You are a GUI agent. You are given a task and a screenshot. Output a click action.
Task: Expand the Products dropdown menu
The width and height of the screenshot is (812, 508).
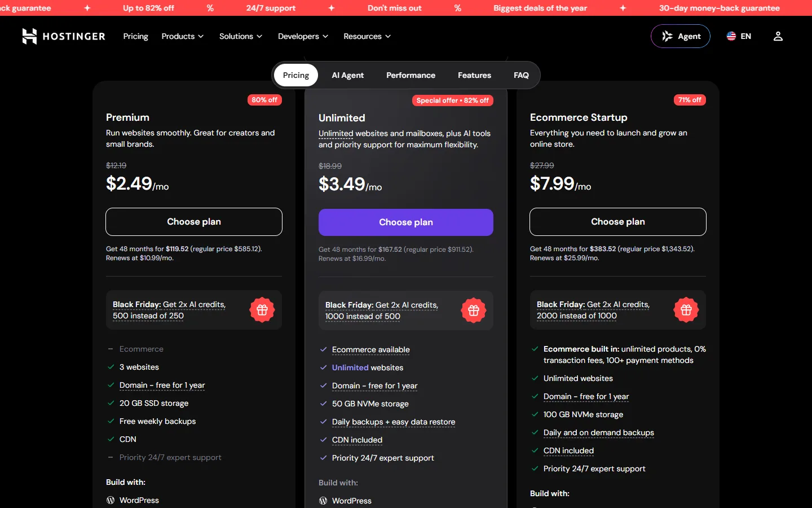183,36
